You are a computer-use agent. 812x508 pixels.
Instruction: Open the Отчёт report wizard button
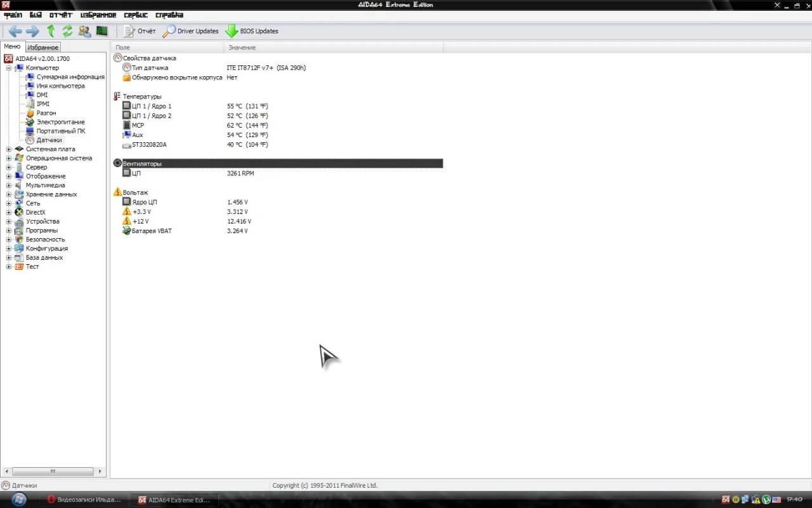click(x=140, y=31)
